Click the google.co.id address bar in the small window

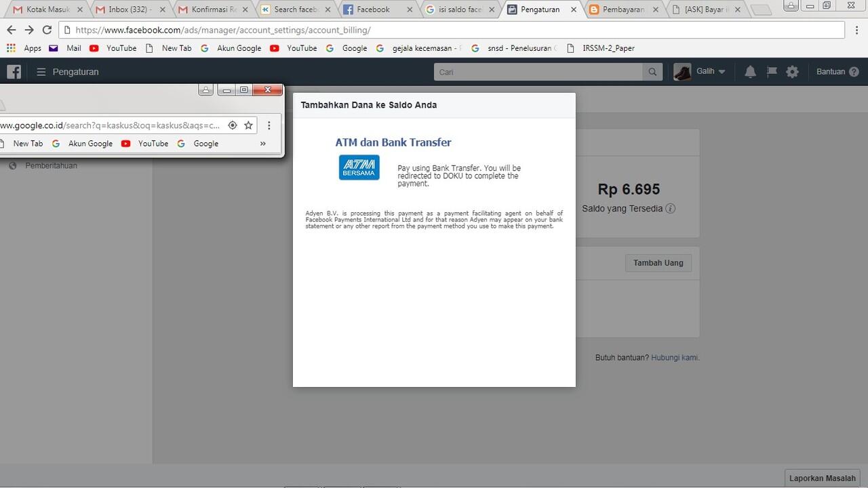108,125
